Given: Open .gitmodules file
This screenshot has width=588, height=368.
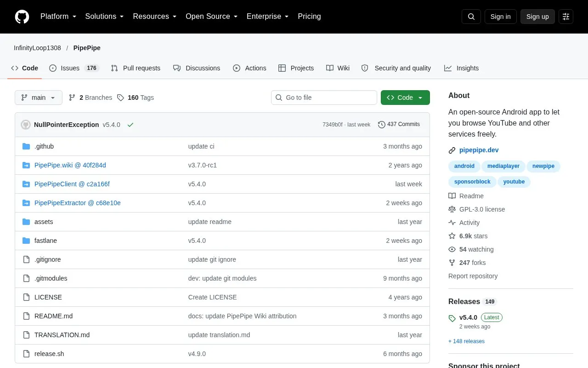Looking at the screenshot, I should [51, 278].
